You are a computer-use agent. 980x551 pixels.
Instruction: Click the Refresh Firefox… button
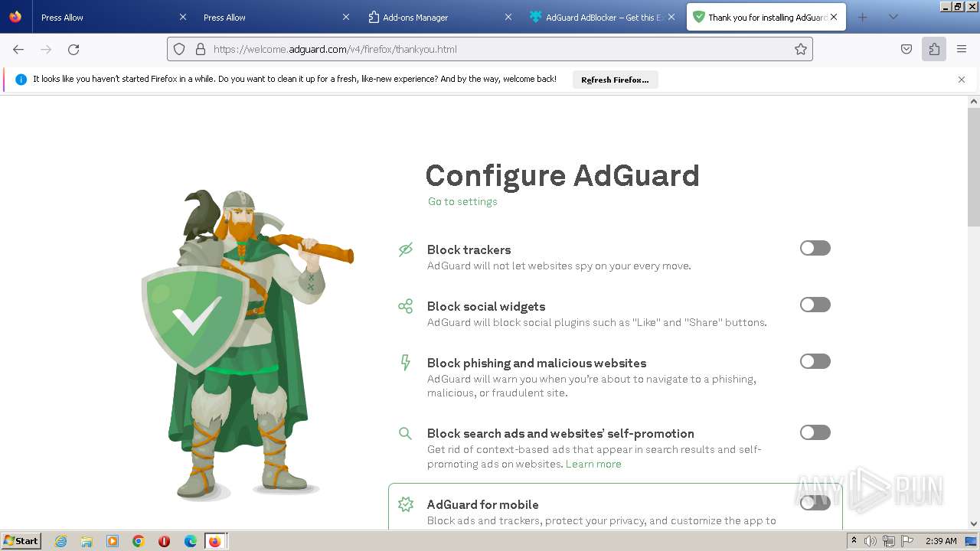615,80
